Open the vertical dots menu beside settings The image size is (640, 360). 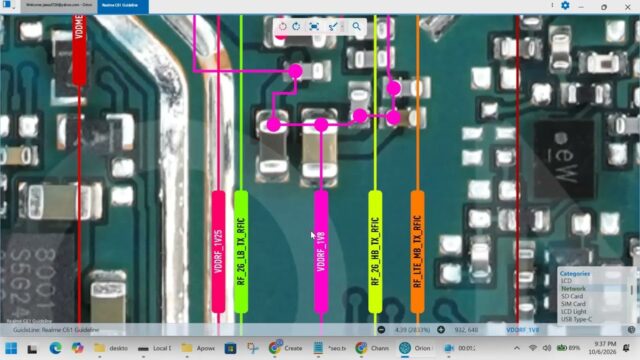(x=552, y=6)
